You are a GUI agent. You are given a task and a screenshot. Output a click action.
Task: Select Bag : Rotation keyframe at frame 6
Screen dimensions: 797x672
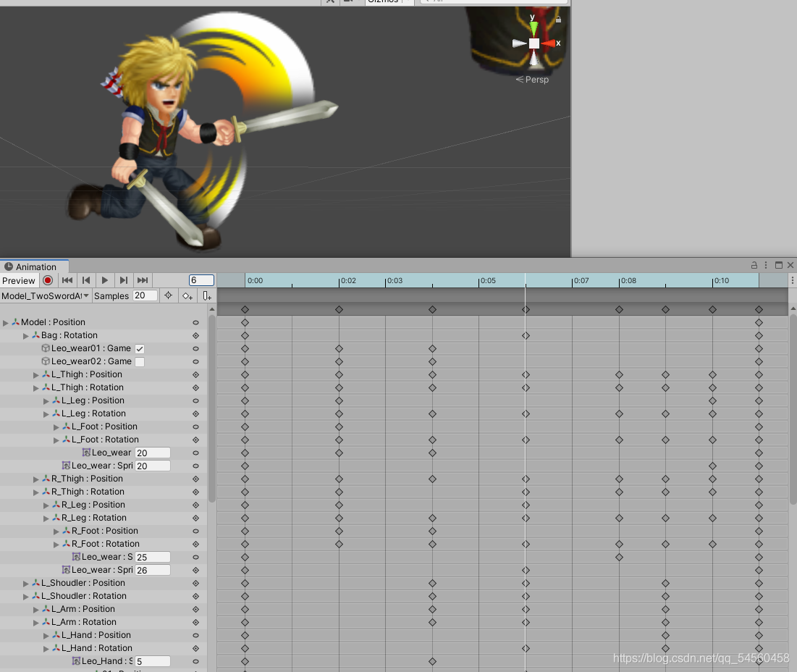point(526,335)
